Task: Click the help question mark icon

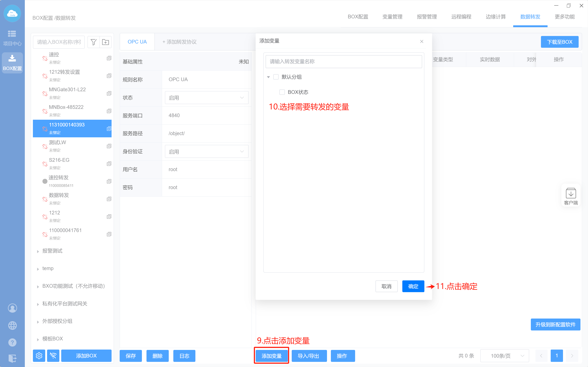Action: coord(12,342)
